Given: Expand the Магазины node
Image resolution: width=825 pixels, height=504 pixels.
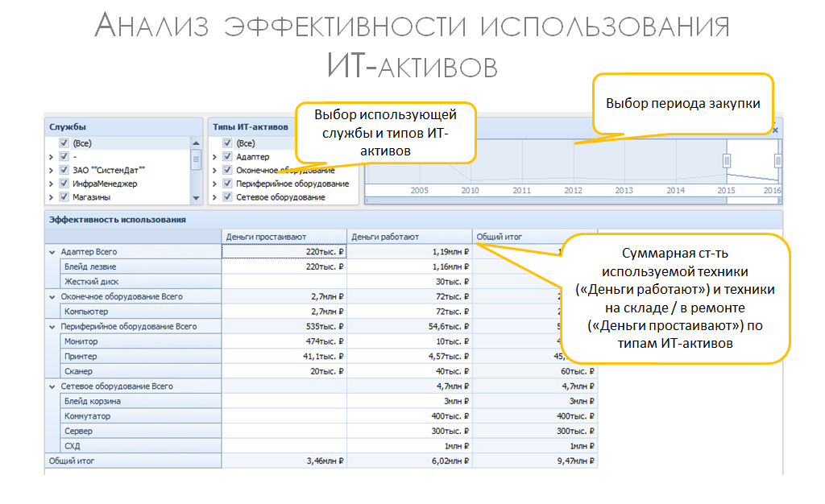Looking at the screenshot, I should (x=51, y=197).
